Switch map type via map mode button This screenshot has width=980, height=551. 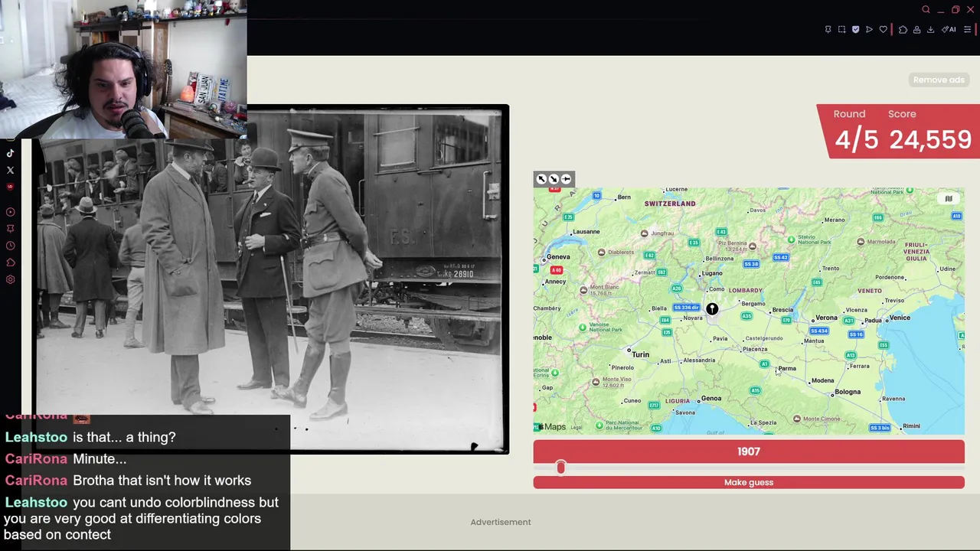click(x=948, y=199)
